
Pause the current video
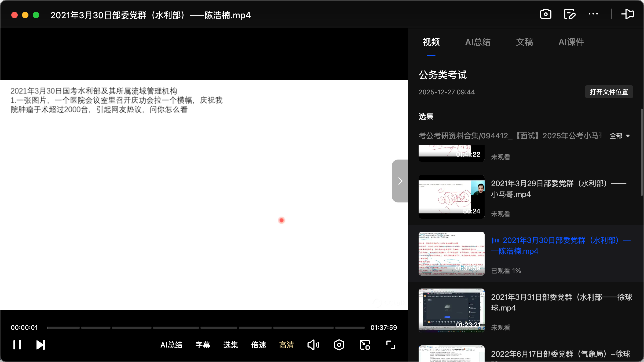point(17,345)
